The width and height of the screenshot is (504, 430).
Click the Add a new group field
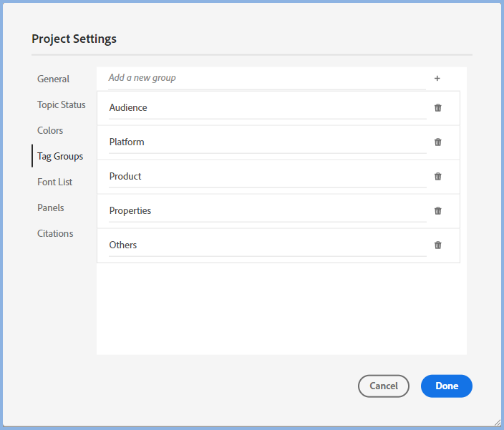[x=265, y=78]
